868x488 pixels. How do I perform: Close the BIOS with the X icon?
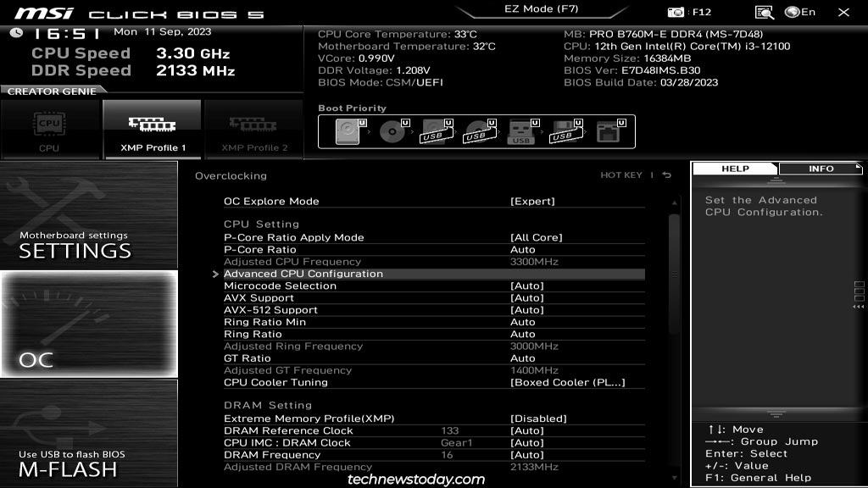[843, 12]
